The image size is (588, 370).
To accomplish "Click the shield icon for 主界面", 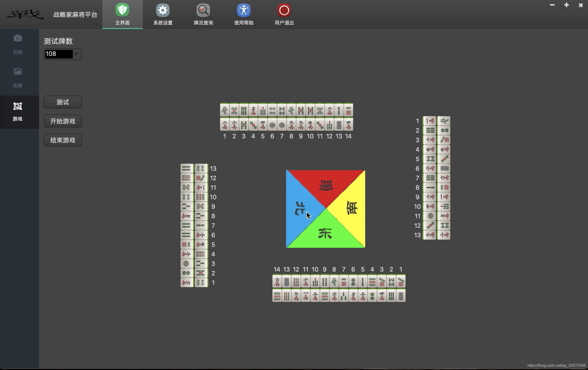I will tap(122, 10).
